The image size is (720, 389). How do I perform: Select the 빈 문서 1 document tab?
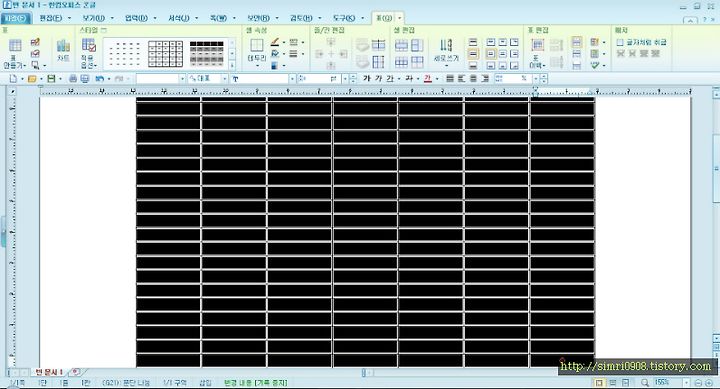pos(49,372)
